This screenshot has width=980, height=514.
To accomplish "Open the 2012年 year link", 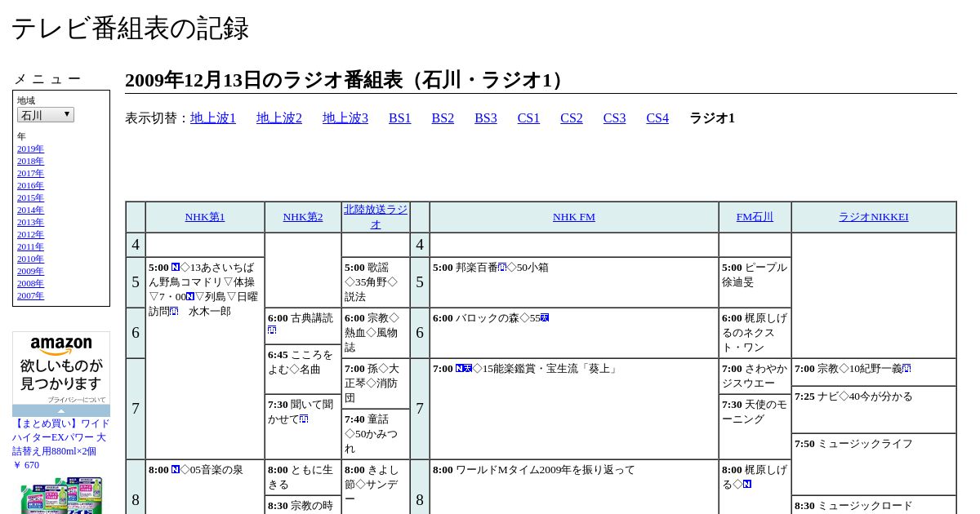I will click(30, 234).
